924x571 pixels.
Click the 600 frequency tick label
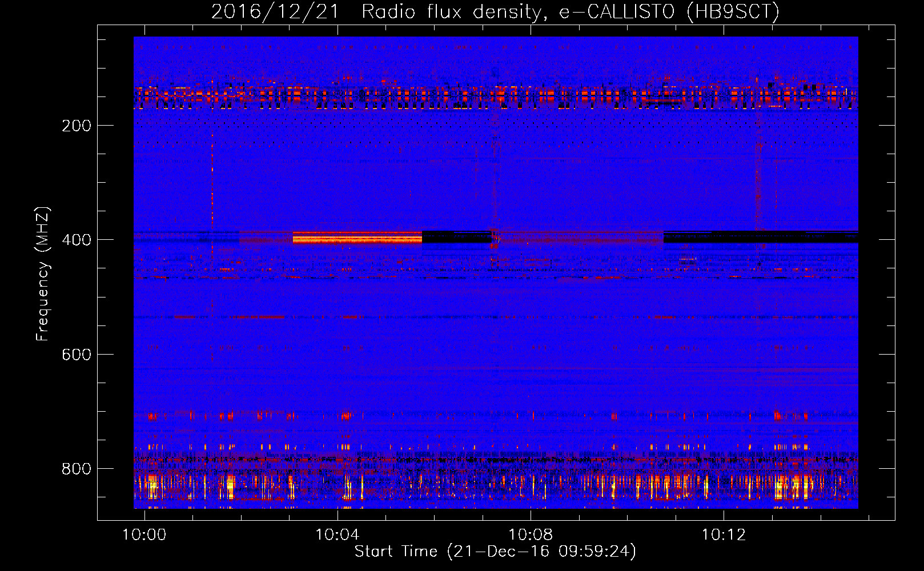coord(77,355)
